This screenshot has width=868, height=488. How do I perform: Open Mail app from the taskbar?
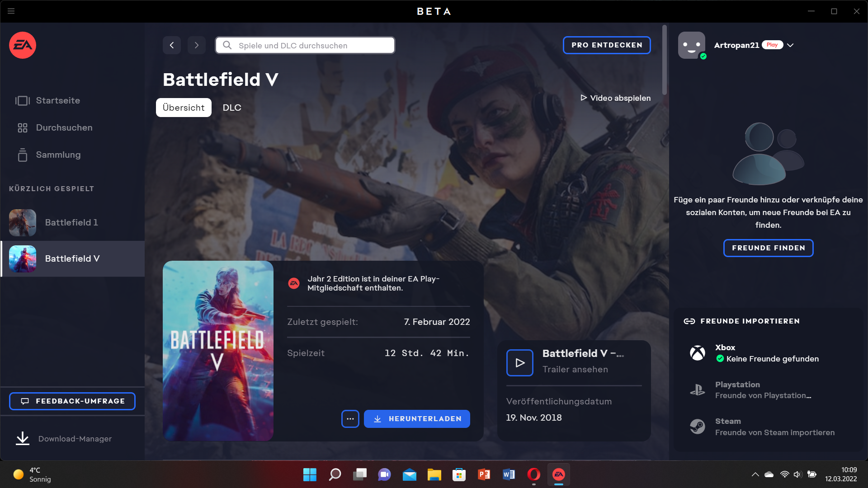409,474
